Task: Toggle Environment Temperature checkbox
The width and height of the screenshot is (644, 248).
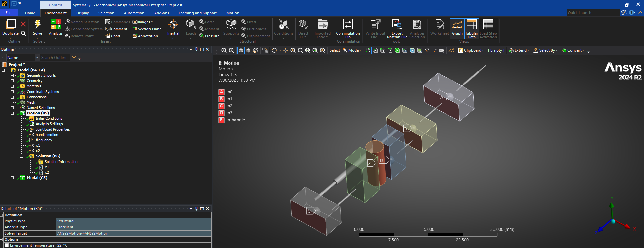Action: click(x=7, y=245)
